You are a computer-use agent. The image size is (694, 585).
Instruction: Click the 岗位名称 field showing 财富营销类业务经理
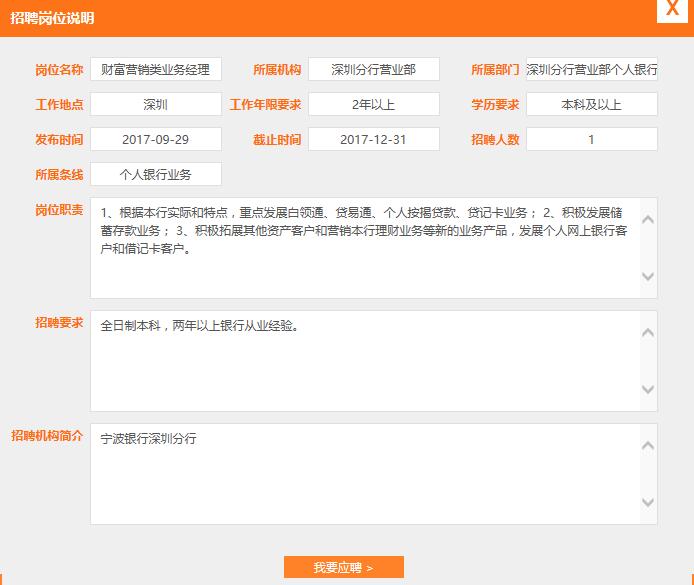point(155,70)
